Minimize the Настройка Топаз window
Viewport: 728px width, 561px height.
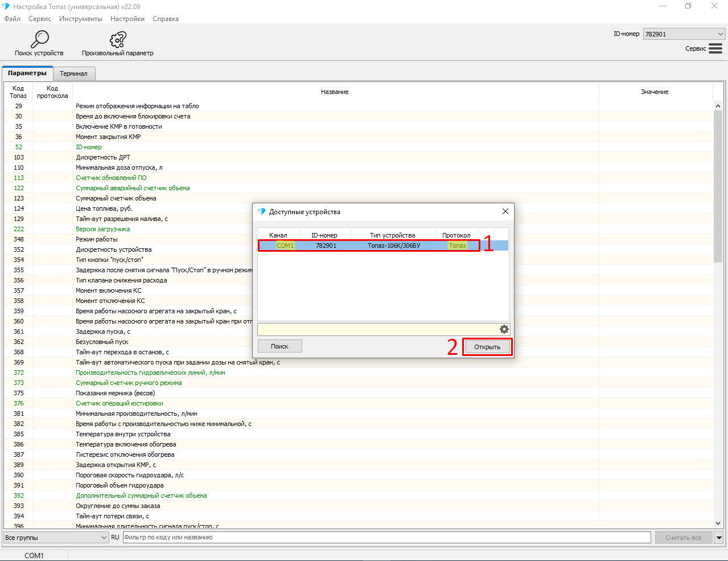663,6
